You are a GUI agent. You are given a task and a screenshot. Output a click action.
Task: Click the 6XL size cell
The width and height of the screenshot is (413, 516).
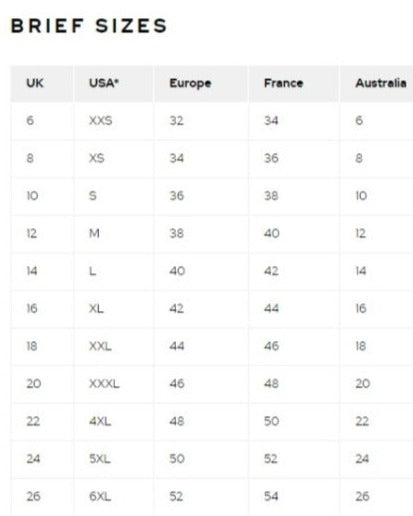(x=100, y=497)
